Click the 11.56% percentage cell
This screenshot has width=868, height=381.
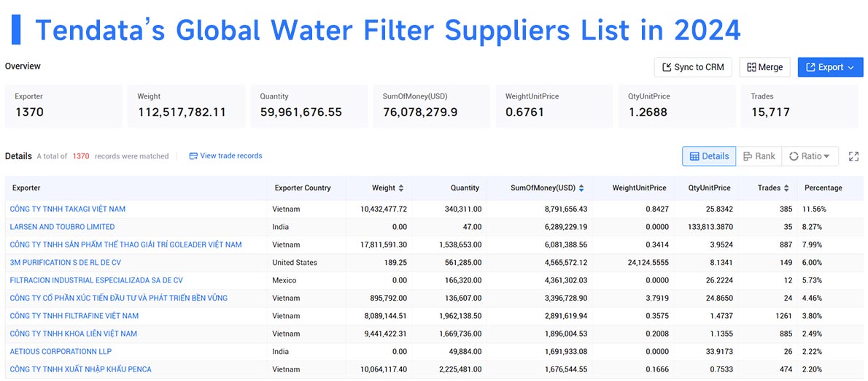pyautogui.click(x=815, y=209)
